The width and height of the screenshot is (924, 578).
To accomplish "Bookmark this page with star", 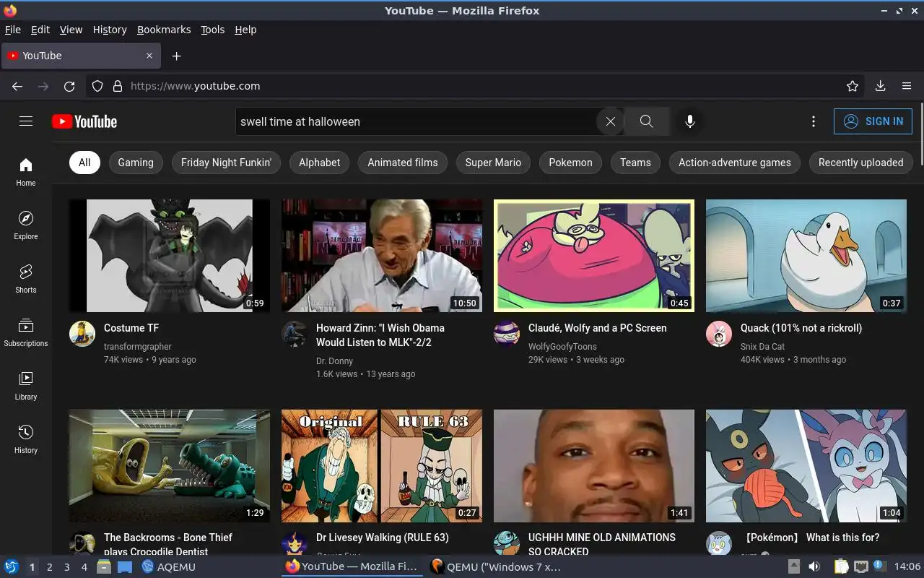I will click(x=853, y=86).
